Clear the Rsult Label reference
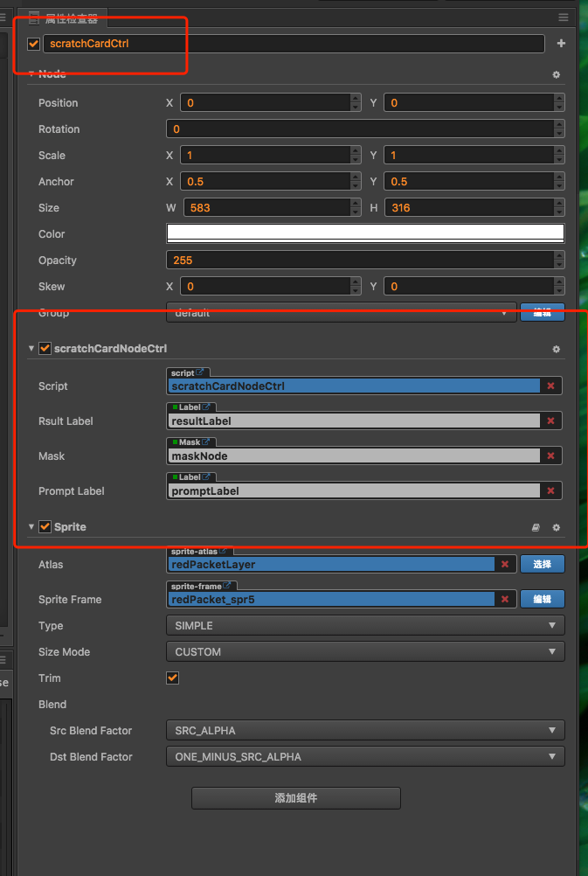Image resolution: width=588 pixels, height=876 pixels. coord(550,421)
